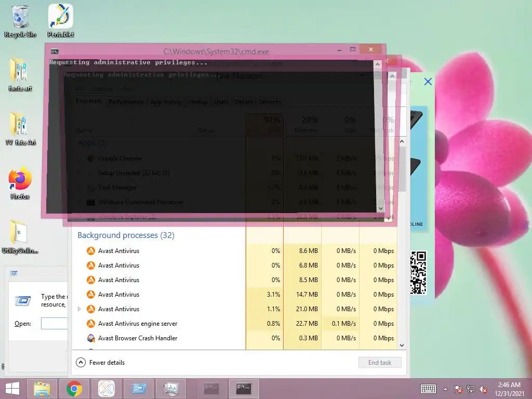Open the Action Center flag icon
This screenshot has height=399, width=532.
tap(458, 389)
